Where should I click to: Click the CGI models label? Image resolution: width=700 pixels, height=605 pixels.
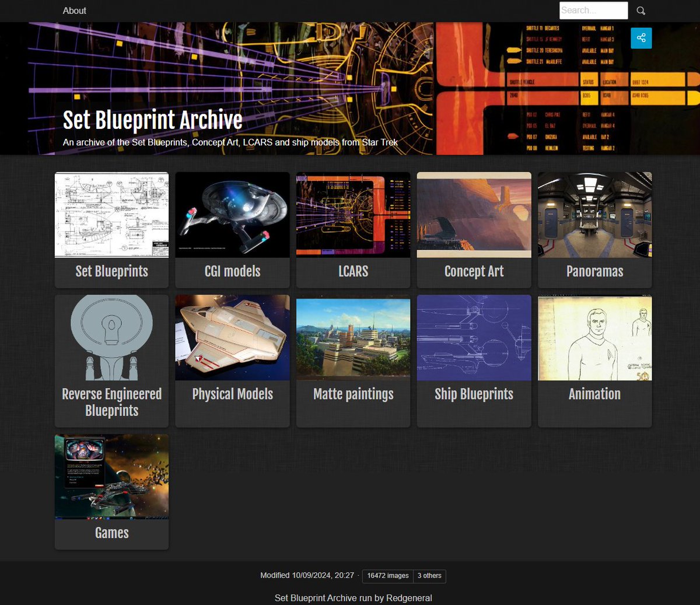click(232, 271)
